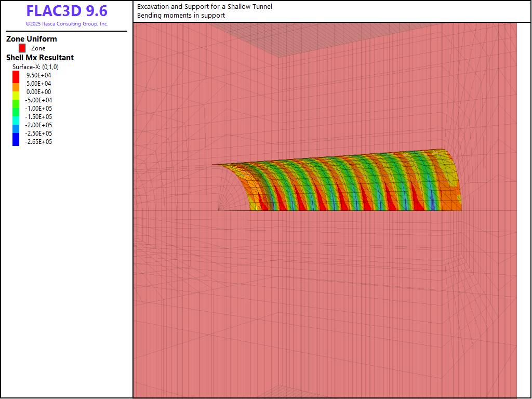Click the plot title 'Excavation and Support for a Shallow Tunnel'
The image size is (532, 399).
pyautogui.click(x=205, y=7)
